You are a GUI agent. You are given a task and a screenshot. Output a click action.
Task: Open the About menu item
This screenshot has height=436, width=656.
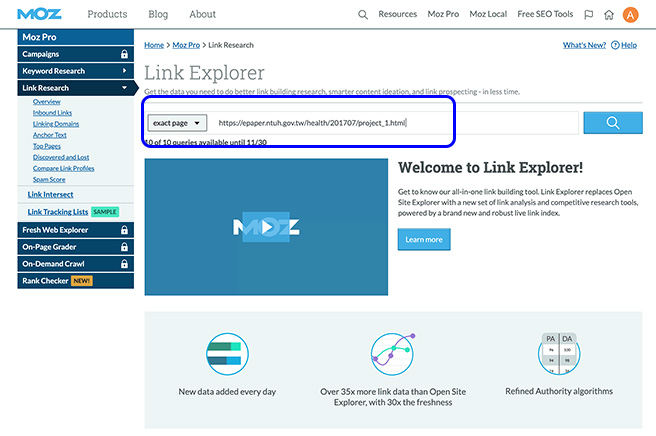202,14
